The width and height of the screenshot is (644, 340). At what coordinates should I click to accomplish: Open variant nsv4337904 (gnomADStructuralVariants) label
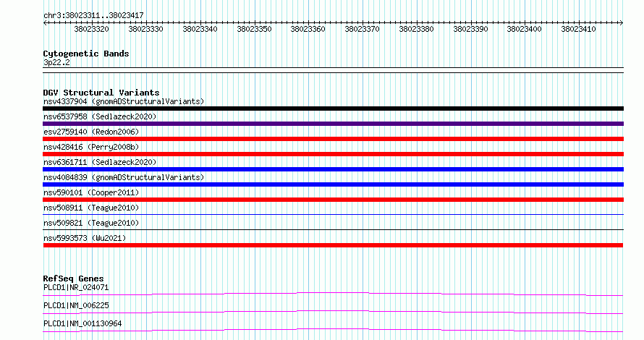(x=124, y=101)
